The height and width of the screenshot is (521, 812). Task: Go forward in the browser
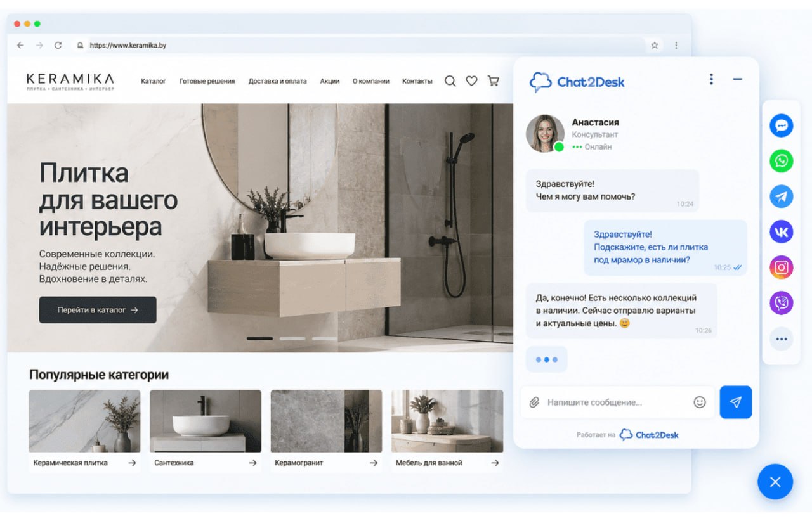pyautogui.click(x=39, y=46)
